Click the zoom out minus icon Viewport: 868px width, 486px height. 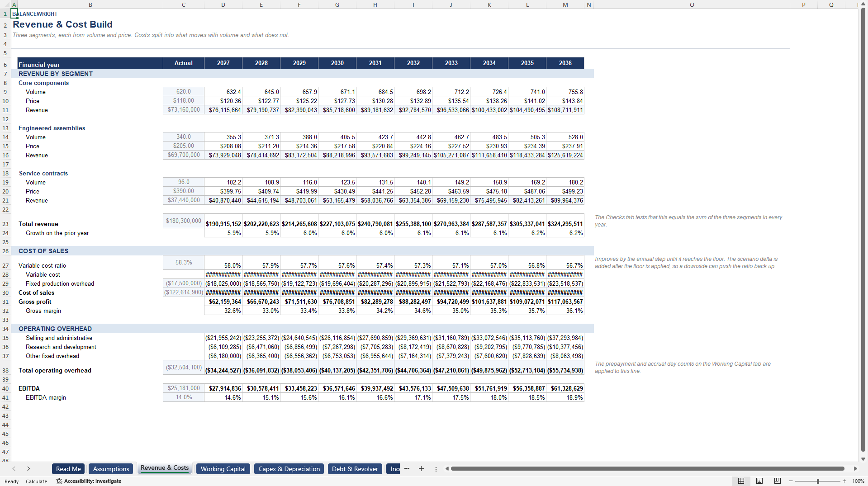coord(791,481)
